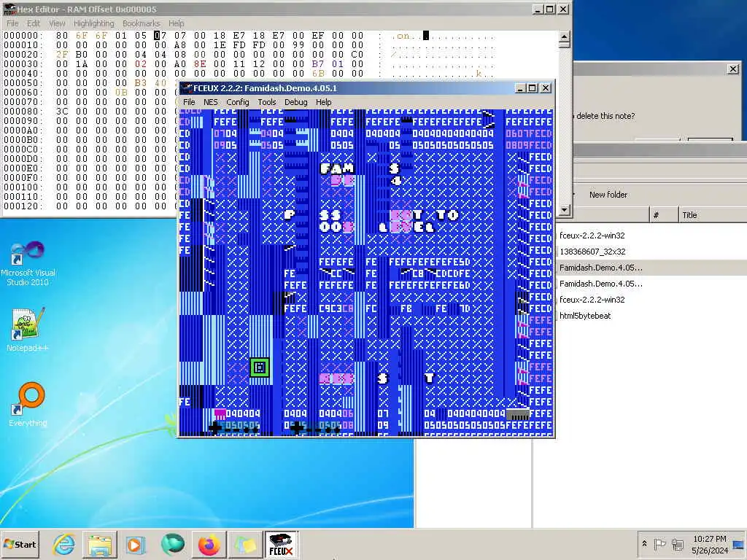747x560 pixels.
Task: Open Hex Editor Bookmarks menu
Action: click(x=141, y=23)
